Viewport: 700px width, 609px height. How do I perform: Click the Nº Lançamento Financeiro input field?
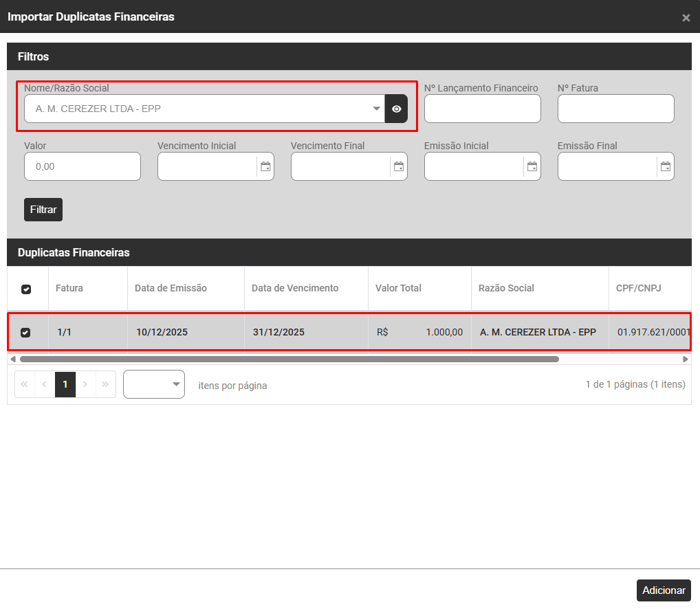482,109
